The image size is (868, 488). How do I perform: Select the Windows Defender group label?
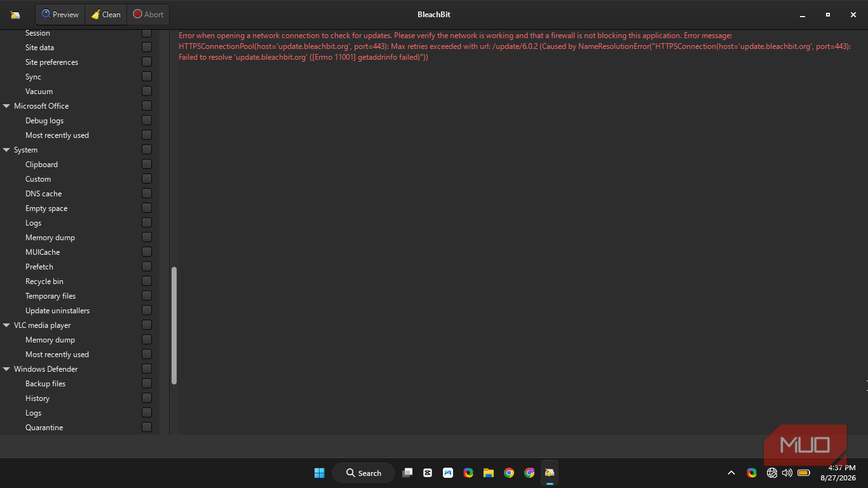(x=46, y=369)
